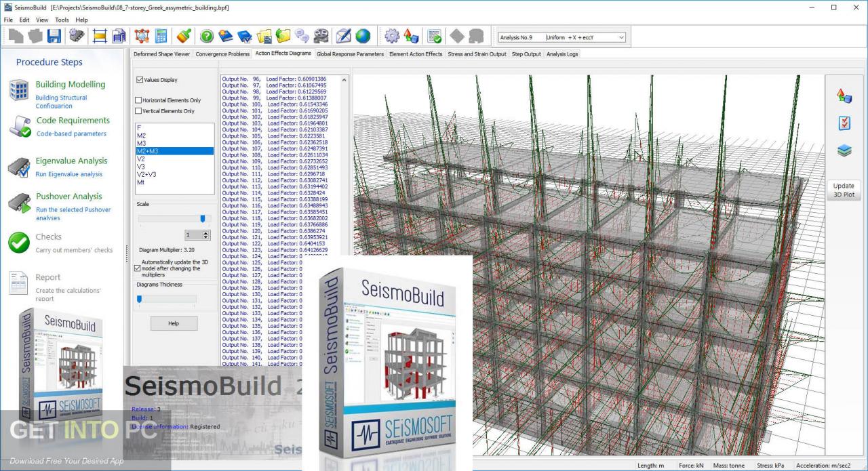
Task: Click the Run Eigenvalue analysis link
Action: [x=69, y=174]
